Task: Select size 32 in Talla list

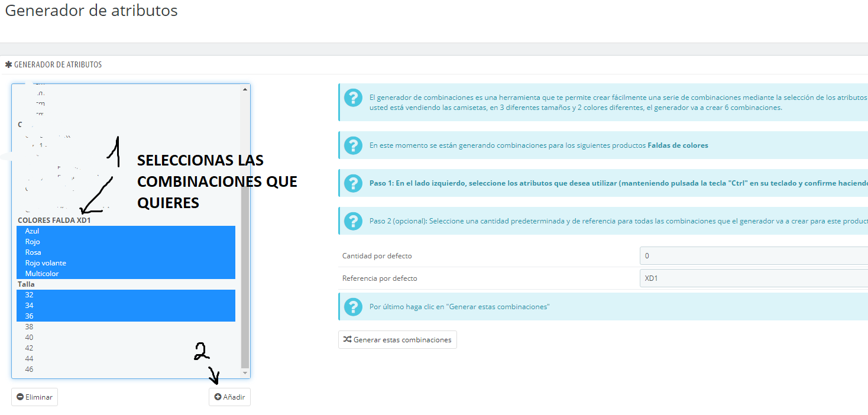Action: (x=126, y=295)
